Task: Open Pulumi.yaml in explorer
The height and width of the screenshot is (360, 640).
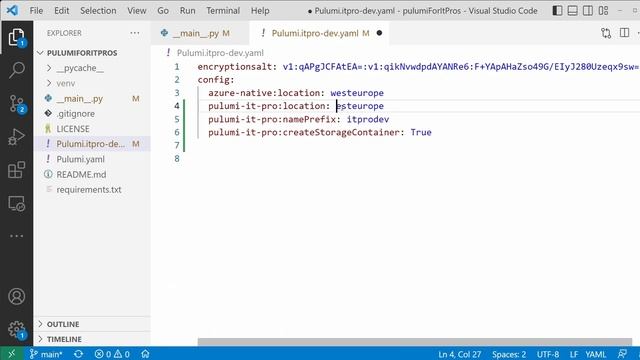Action: [92, 159]
